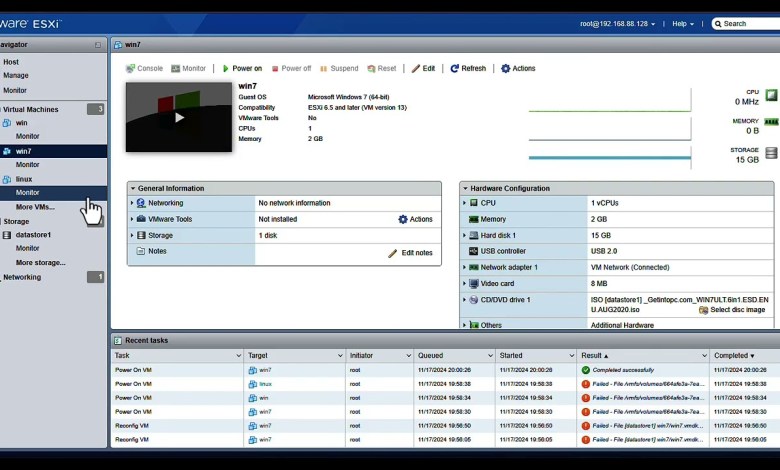
Task: Open linux target link in Recent tasks
Action: click(x=266, y=384)
